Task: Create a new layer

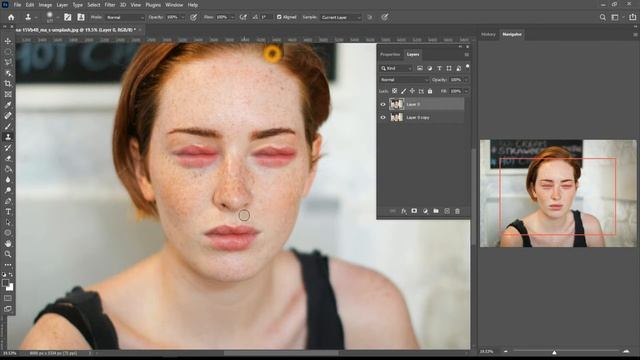Action: click(447, 211)
